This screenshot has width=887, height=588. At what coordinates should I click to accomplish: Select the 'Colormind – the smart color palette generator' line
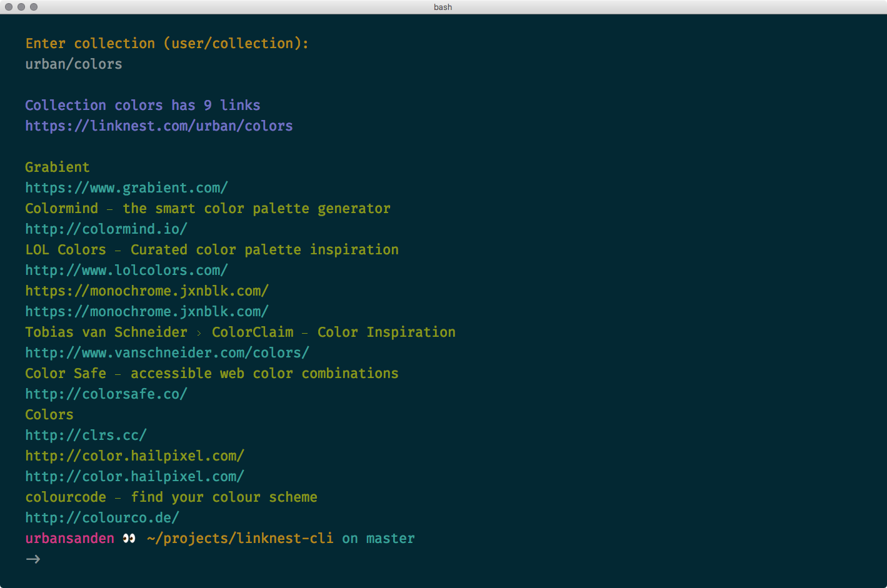tap(208, 208)
